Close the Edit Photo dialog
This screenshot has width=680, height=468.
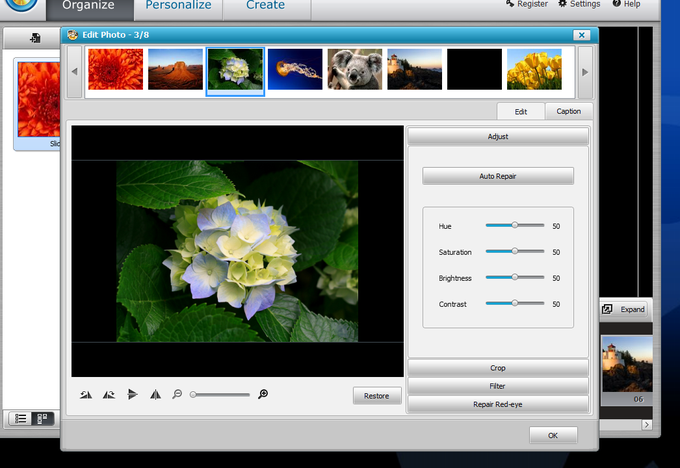[x=582, y=35]
